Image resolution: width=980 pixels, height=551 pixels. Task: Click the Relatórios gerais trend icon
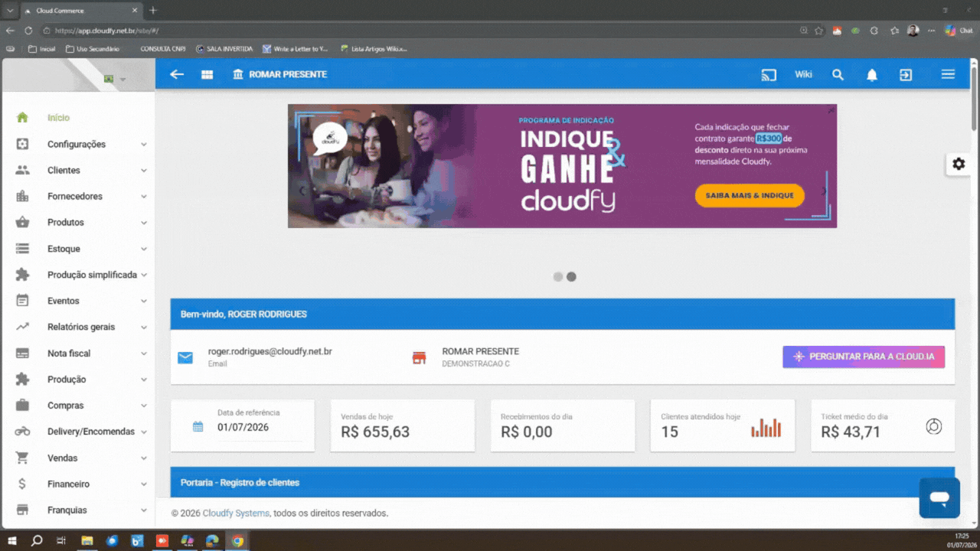click(x=22, y=327)
